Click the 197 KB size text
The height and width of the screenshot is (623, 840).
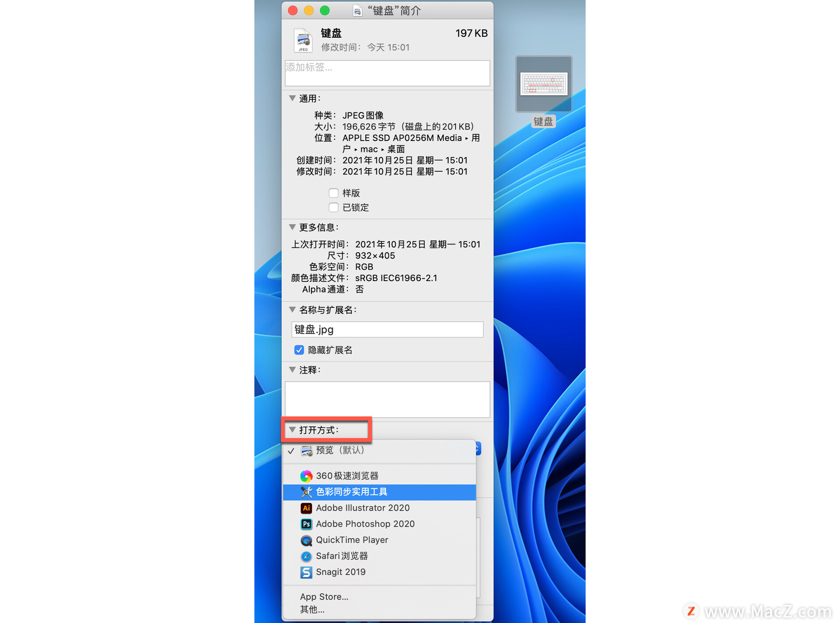point(471,33)
